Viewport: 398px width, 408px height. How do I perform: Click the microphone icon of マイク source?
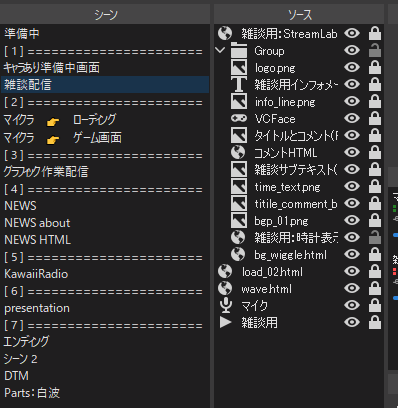click(x=226, y=305)
